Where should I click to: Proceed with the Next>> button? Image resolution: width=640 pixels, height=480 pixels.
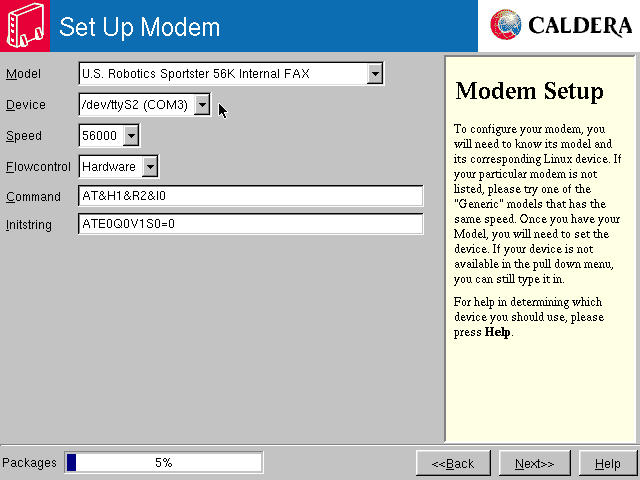pyautogui.click(x=534, y=463)
